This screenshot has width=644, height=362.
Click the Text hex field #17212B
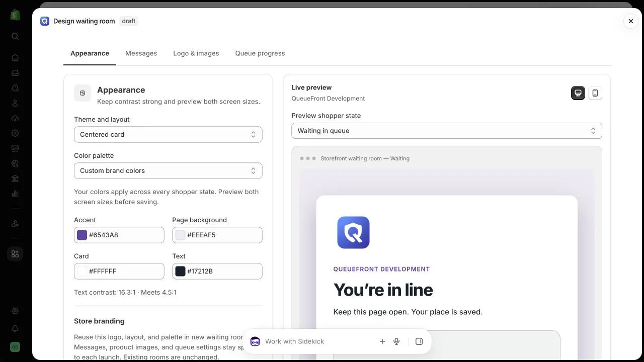tap(217, 271)
